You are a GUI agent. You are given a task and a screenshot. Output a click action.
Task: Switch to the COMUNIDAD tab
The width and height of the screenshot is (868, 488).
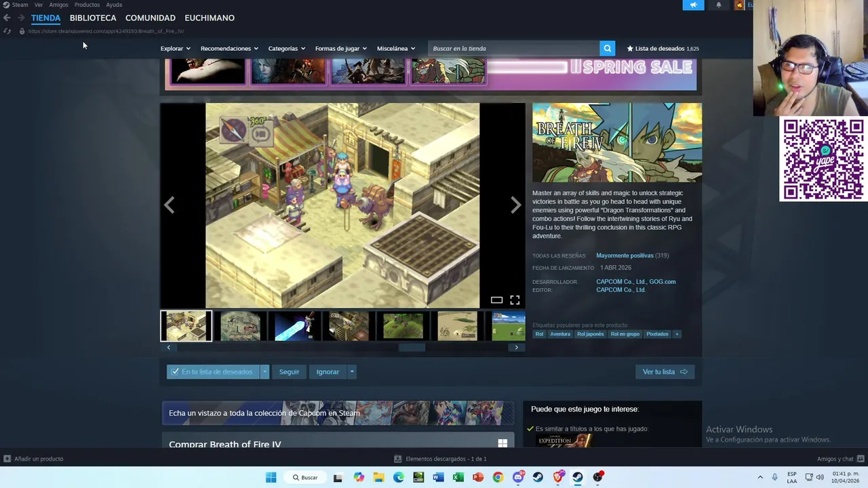(x=151, y=18)
